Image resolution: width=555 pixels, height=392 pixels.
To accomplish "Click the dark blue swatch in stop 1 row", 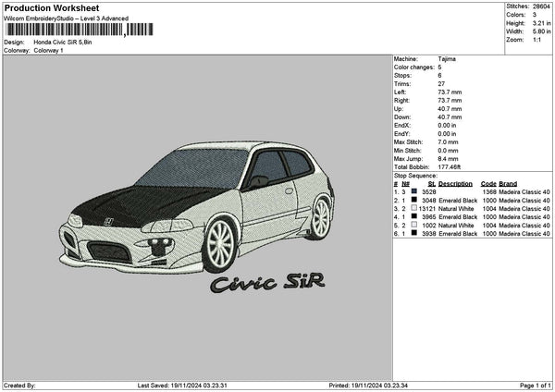I will click(413, 191).
